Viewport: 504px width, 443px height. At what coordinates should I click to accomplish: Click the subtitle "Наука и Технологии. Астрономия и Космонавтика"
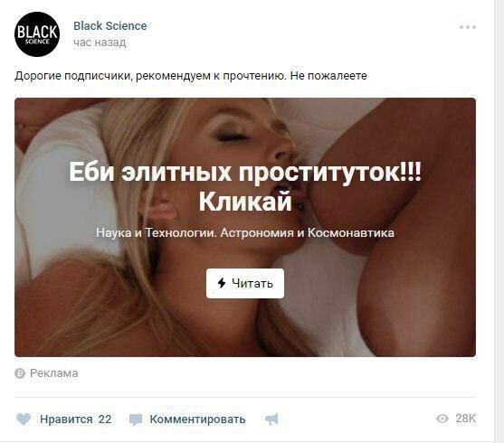tap(245, 232)
